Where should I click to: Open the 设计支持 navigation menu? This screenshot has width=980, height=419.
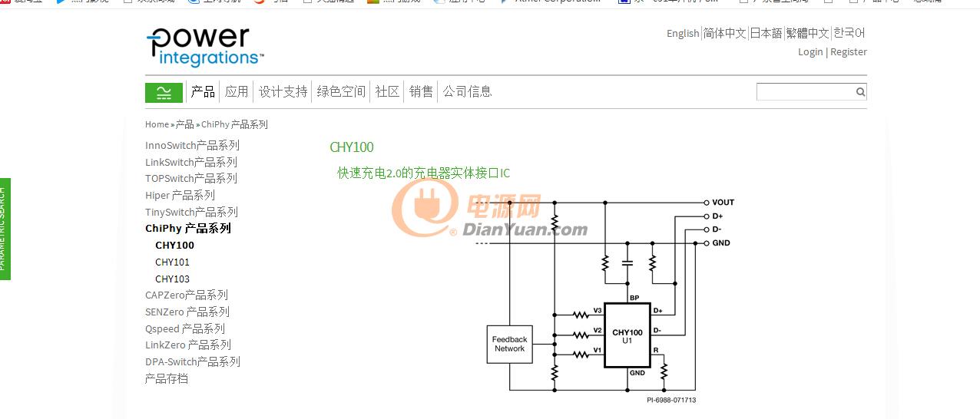(x=283, y=92)
